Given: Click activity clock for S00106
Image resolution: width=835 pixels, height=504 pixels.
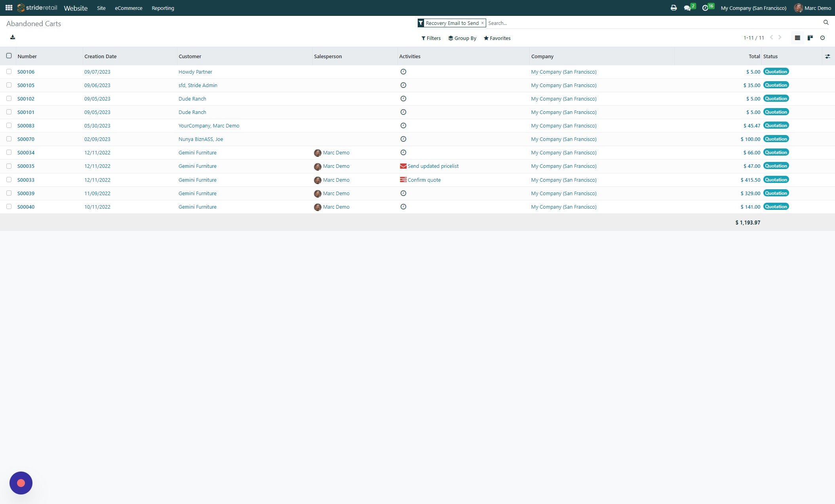Looking at the screenshot, I should click(x=403, y=72).
